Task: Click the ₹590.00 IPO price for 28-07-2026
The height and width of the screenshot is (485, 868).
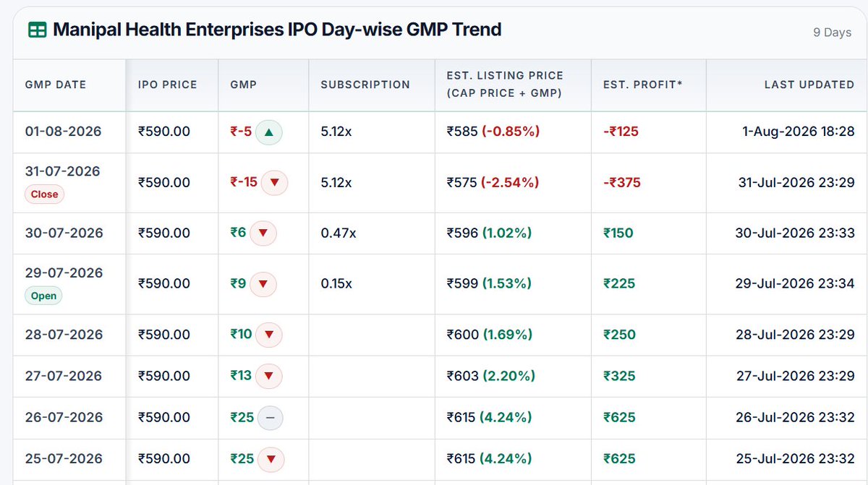Action: point(164,335)
